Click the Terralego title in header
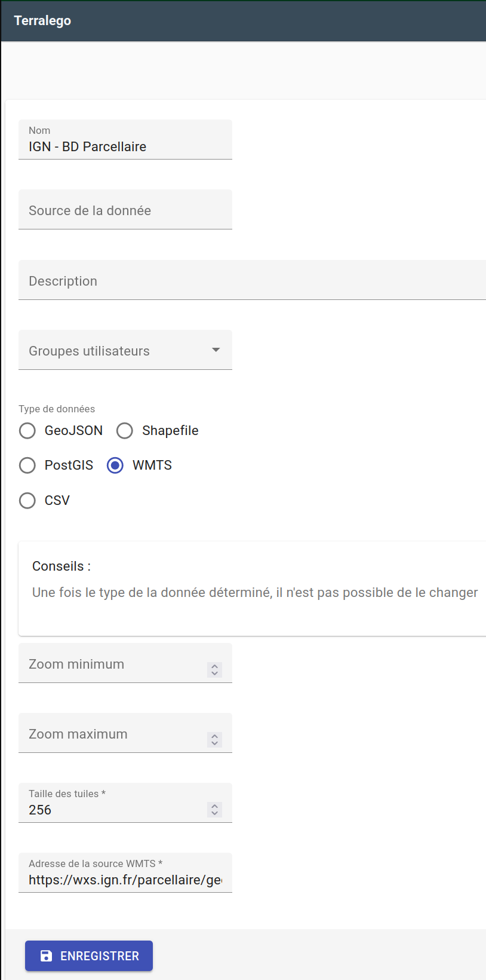This screenshot has height=980, width=486. click(42, 21)
